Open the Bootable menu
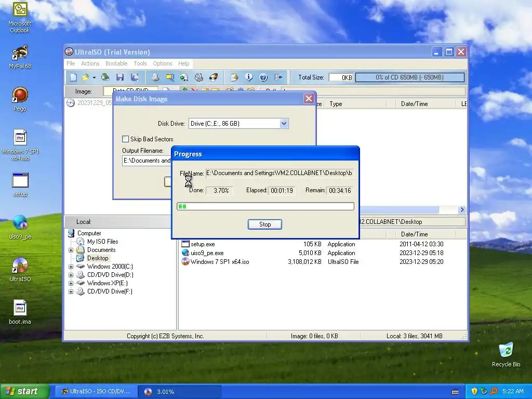Viewport: 532px width, 399px height. click(116, 63)
